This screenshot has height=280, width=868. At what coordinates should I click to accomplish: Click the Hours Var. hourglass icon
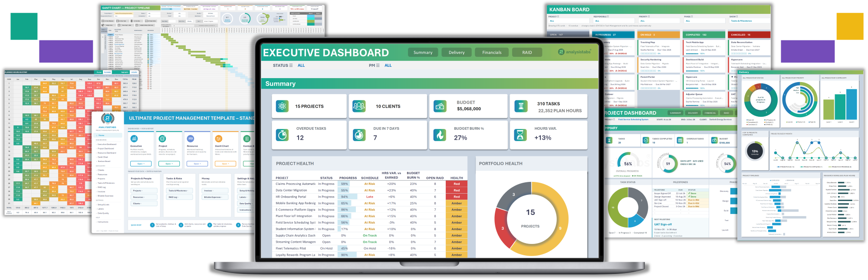(x=520, y=135)
